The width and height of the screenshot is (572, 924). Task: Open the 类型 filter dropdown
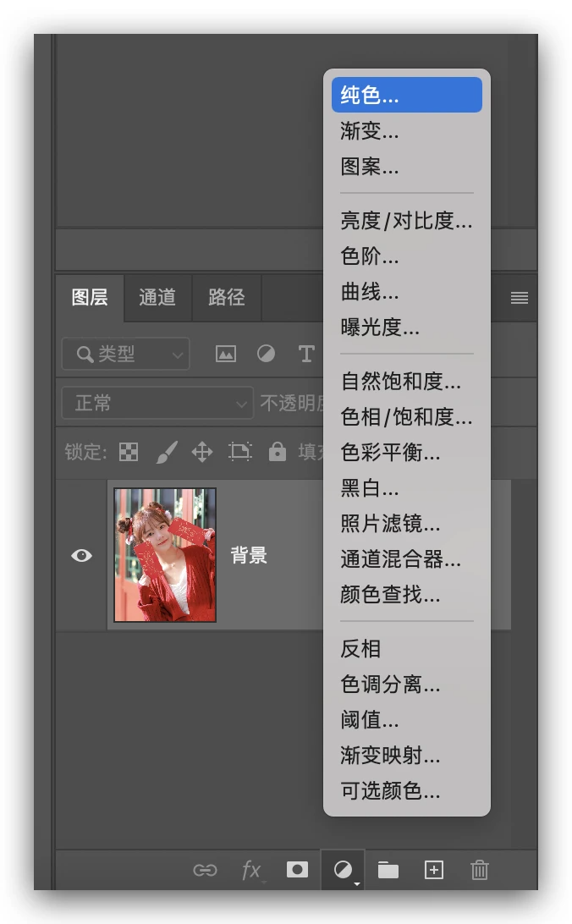pos(126,355)
